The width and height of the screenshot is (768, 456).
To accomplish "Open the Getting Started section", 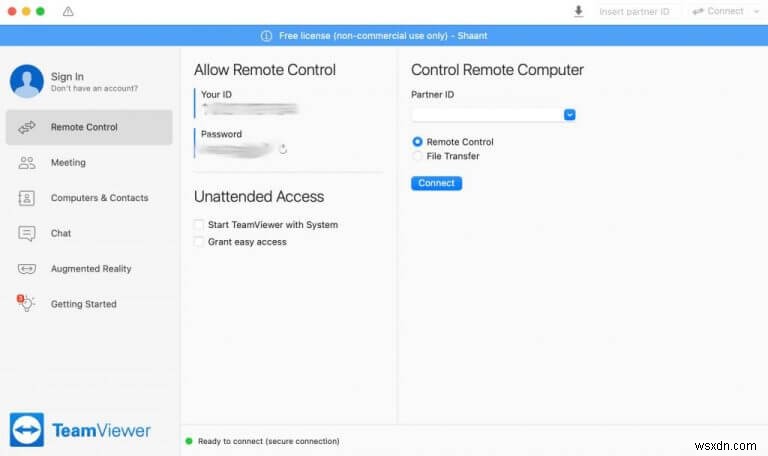I will 89,304.
